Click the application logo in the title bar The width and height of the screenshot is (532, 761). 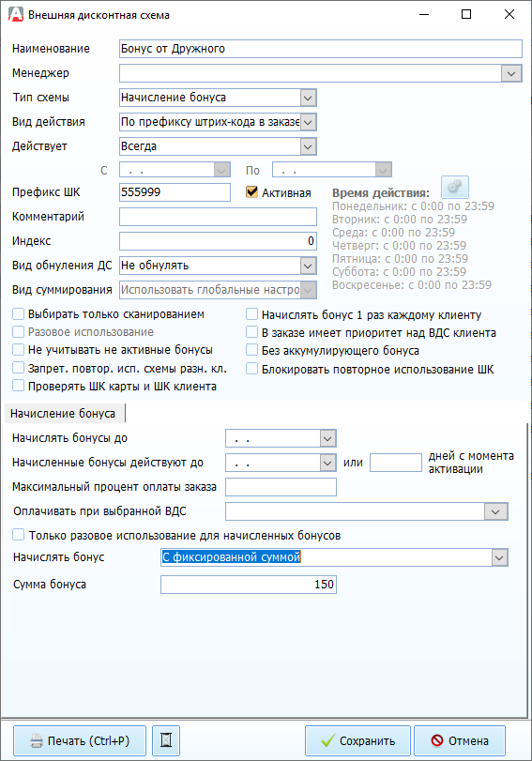pyautogui.click(x=16, y=15)
